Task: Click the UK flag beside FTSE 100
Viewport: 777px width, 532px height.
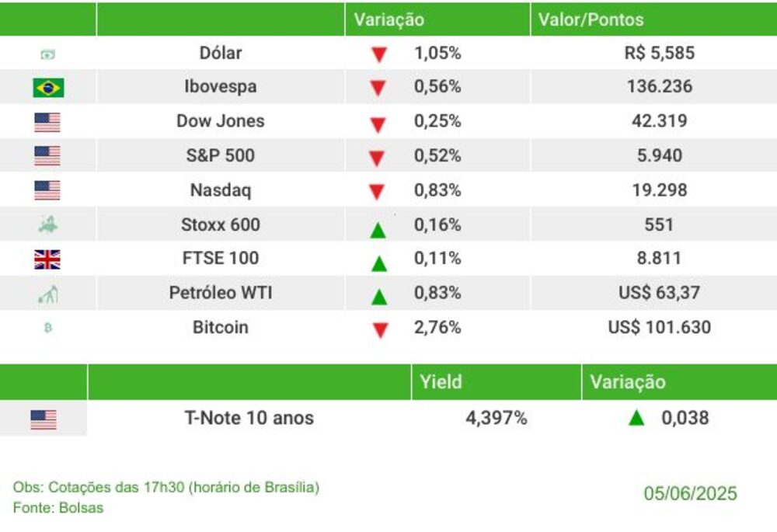Action: (47, 259)
